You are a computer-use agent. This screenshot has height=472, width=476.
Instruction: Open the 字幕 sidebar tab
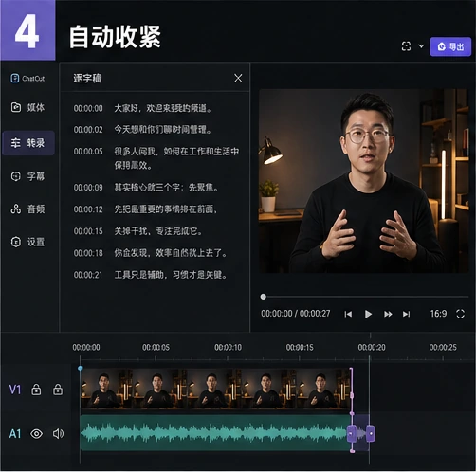click(27, 176)
